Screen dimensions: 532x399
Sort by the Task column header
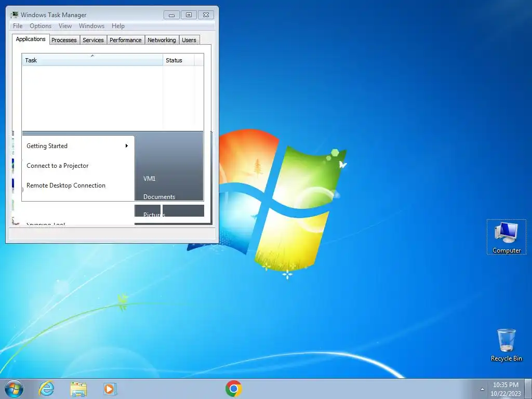tap(92, 60)
